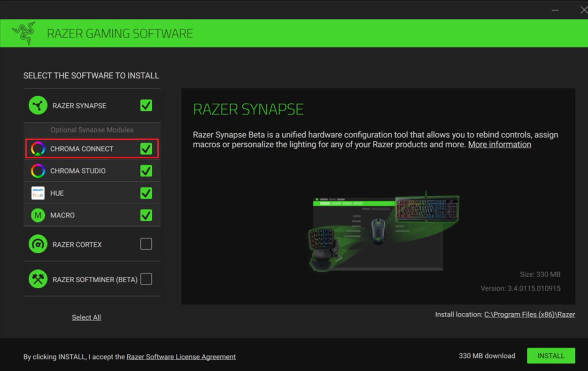The image size is (588, 371).
Task: Click the green INSTALL button
Action: coord(551,356)
